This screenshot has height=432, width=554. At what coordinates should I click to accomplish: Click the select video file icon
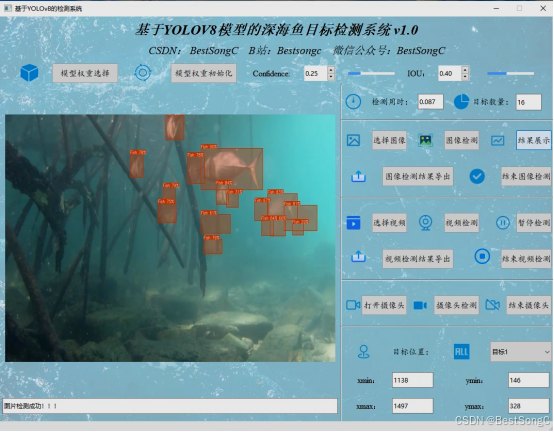pos(353,223)
